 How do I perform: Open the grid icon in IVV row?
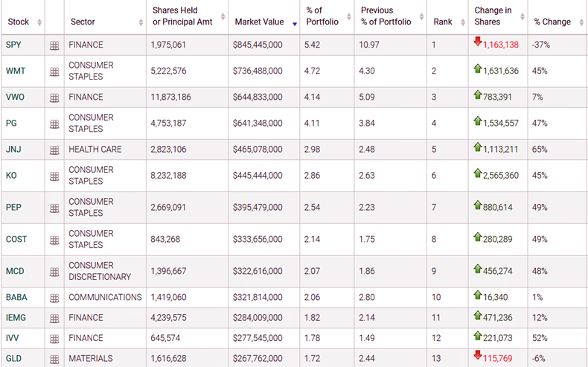tap(54, 339)
